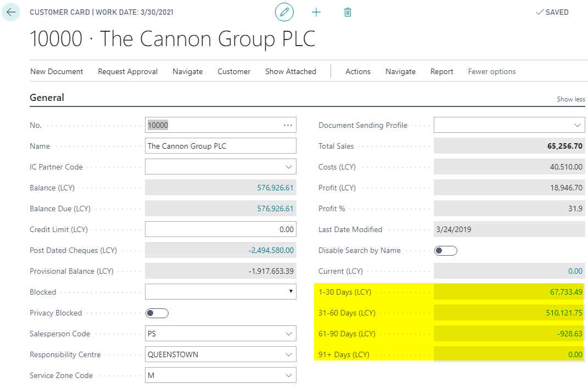Open the Actions menu

[x=357, y=71]
